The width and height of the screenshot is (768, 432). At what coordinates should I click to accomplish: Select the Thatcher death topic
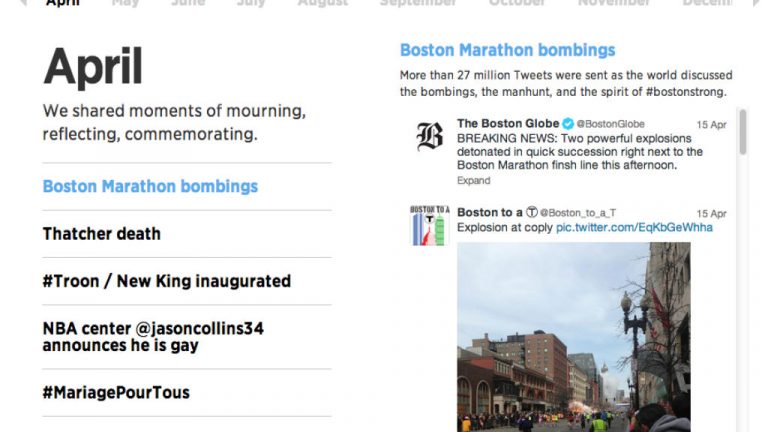coord(101,234)
